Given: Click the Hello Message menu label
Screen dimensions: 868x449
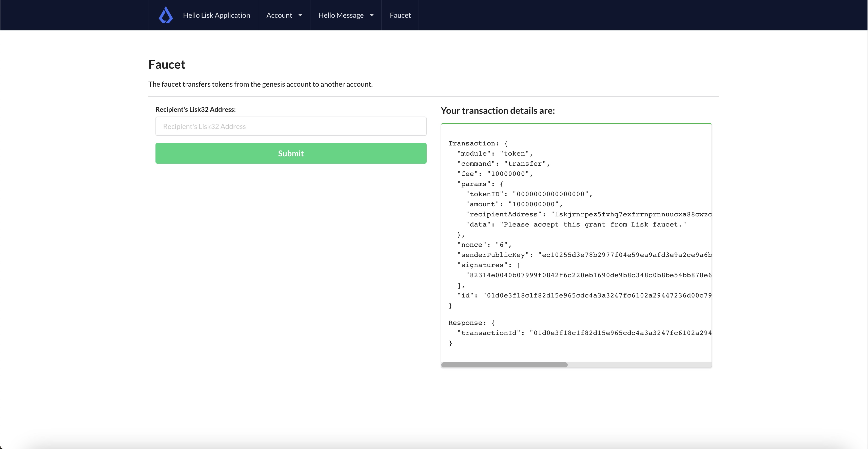Looking at the screenshot, I should point(341,15).
